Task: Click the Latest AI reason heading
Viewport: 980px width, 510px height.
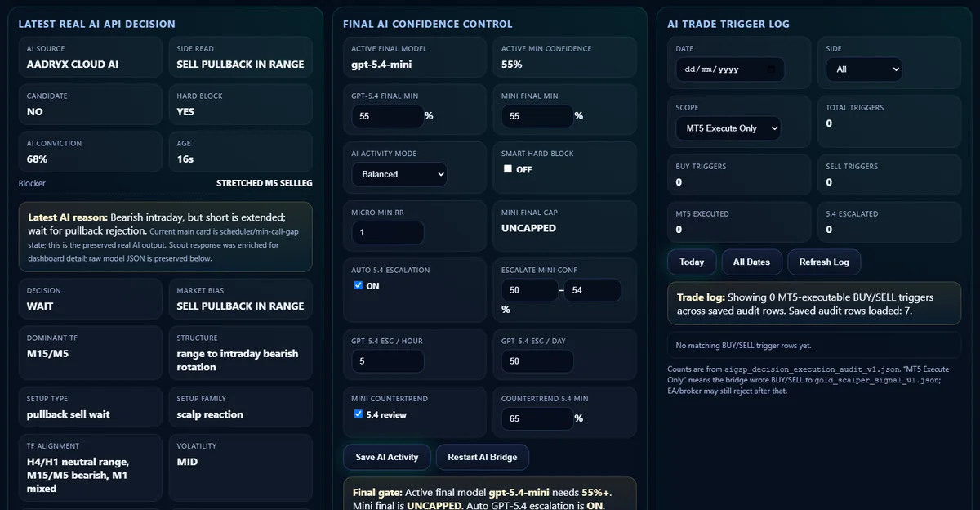Action: point(68,217)
